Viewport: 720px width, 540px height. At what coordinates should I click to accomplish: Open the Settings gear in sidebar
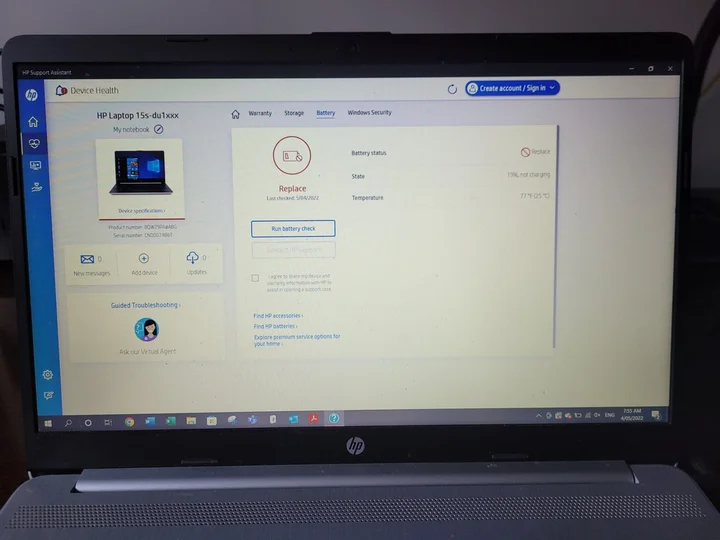47,374
